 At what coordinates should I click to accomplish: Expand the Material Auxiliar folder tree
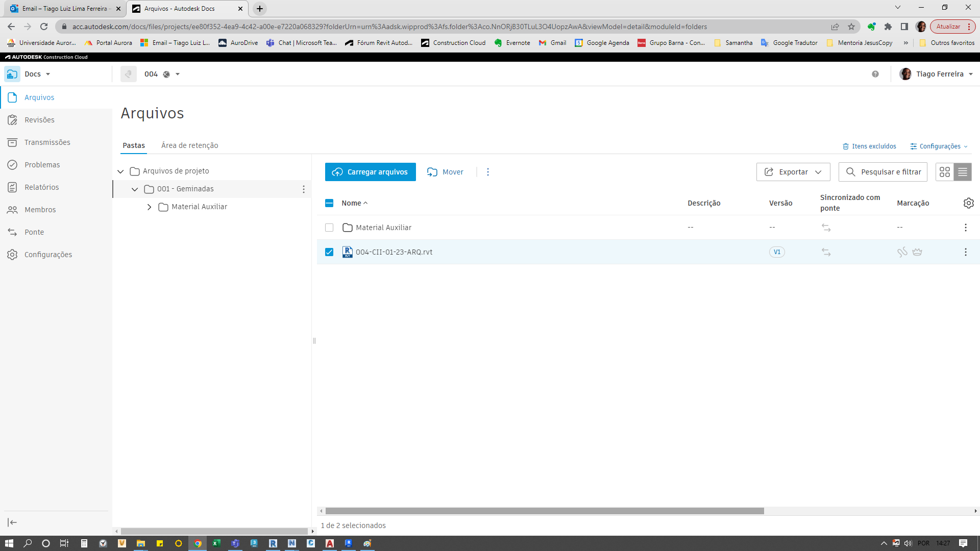point(150,207)
